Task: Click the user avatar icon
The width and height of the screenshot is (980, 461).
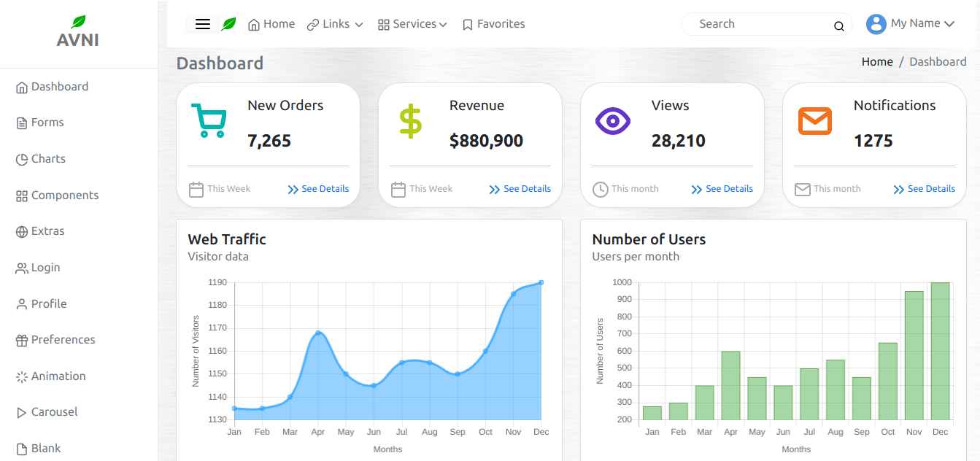Action: click(x=876, y=24)
